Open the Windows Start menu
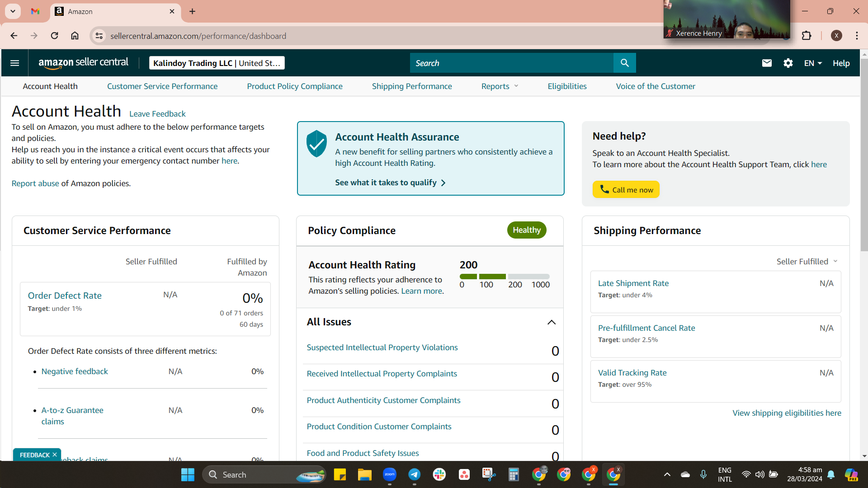868x488 pixels. coord(188,474)
